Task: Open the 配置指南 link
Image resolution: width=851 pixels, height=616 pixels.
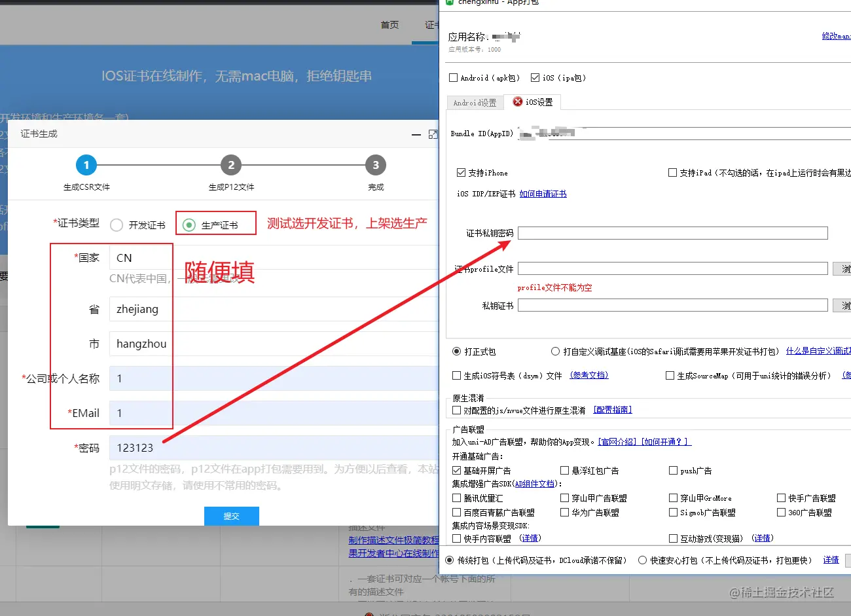Action: [x=613, y=410]
